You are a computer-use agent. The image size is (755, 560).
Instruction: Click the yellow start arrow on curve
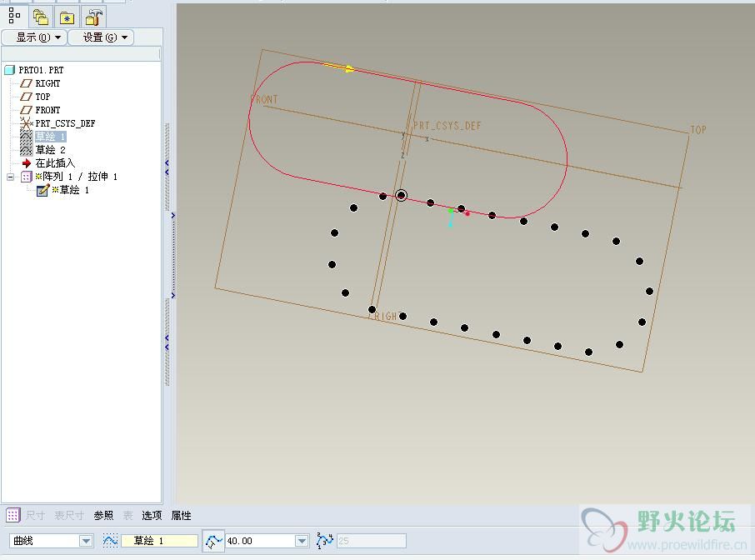[339, 67]
